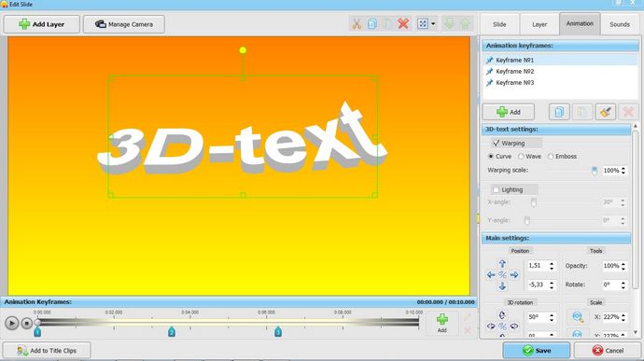Click the brush clear keyframe icon
This screenshot has height=361, width=644.
(x=605, y=112)
